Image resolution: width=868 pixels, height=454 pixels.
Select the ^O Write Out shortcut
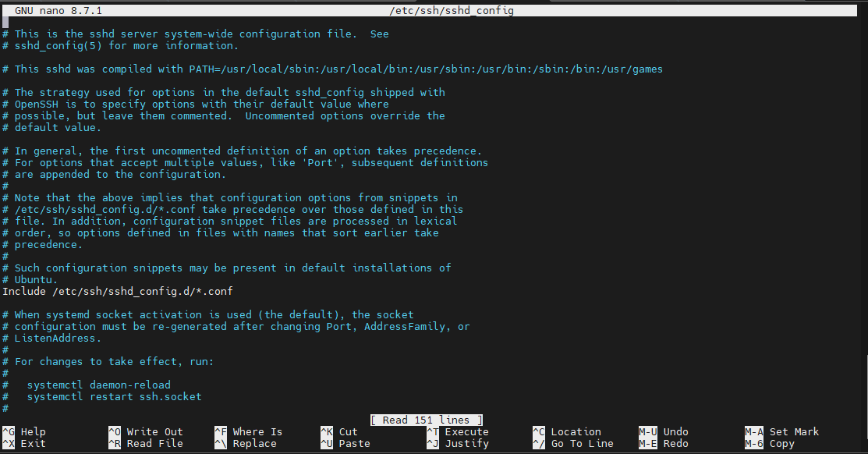click(146, 432)
